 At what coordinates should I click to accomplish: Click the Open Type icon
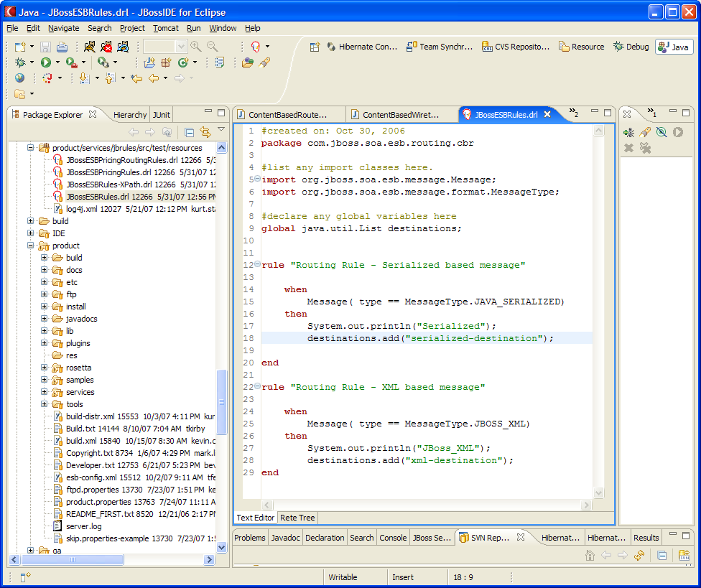coord(247,62)
